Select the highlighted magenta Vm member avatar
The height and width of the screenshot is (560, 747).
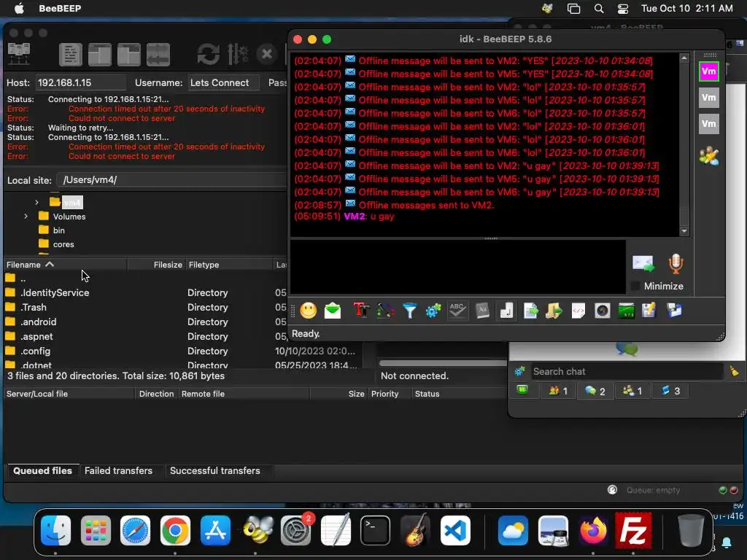[x=709, y=72]
